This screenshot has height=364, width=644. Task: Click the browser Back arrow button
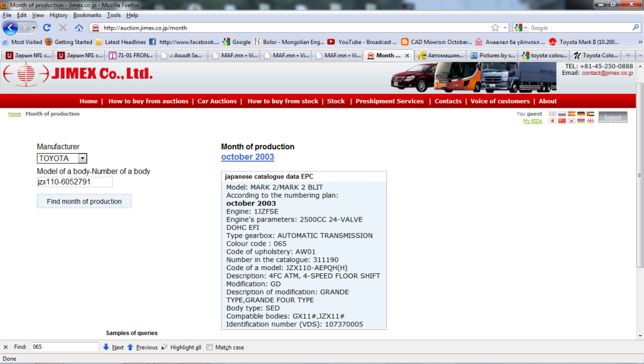coord(11,28)
